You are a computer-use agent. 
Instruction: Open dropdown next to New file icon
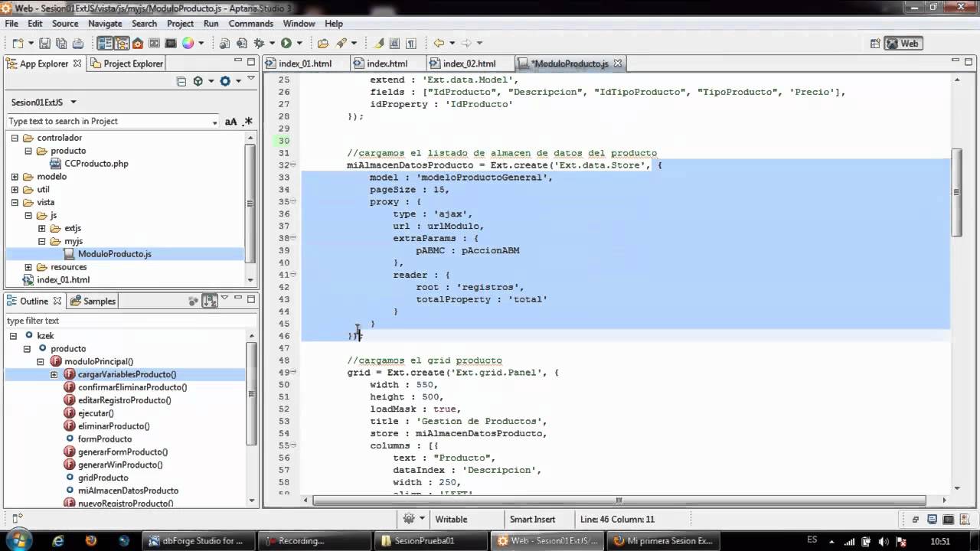(31, 44)
